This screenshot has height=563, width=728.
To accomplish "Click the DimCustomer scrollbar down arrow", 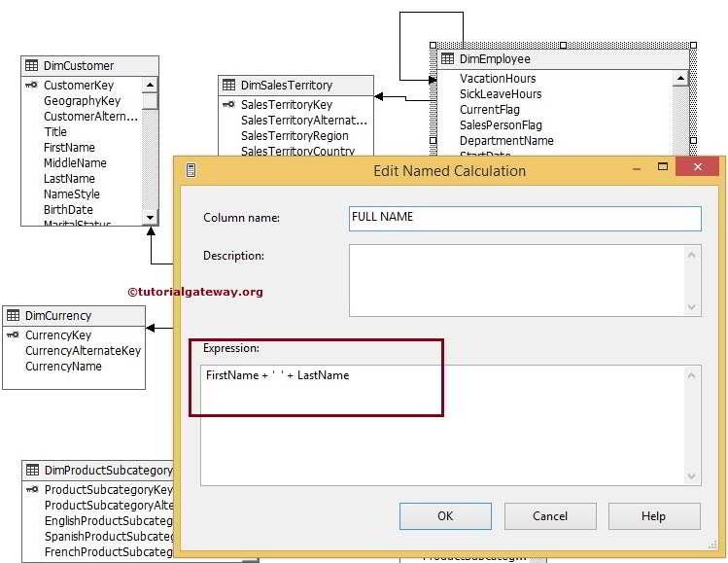I will [150, 217].
